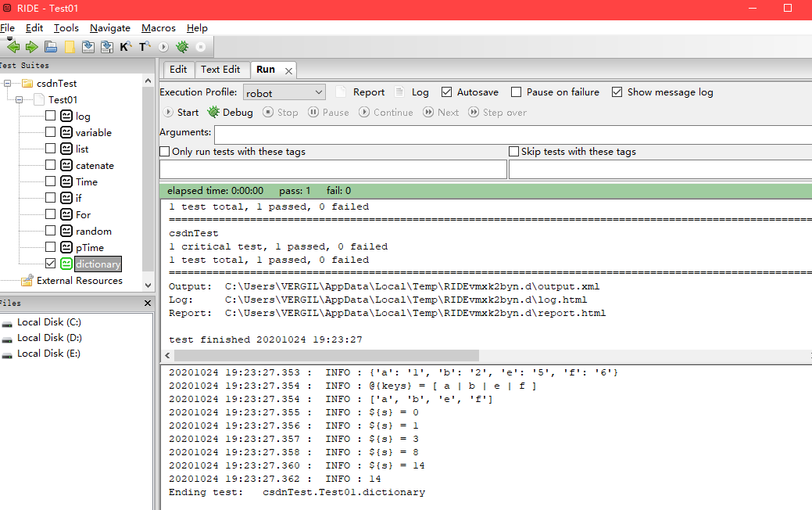Open the Navigate menu
Image resolution: width=812 pixels, height=510 pixels.
click(109, 28)
